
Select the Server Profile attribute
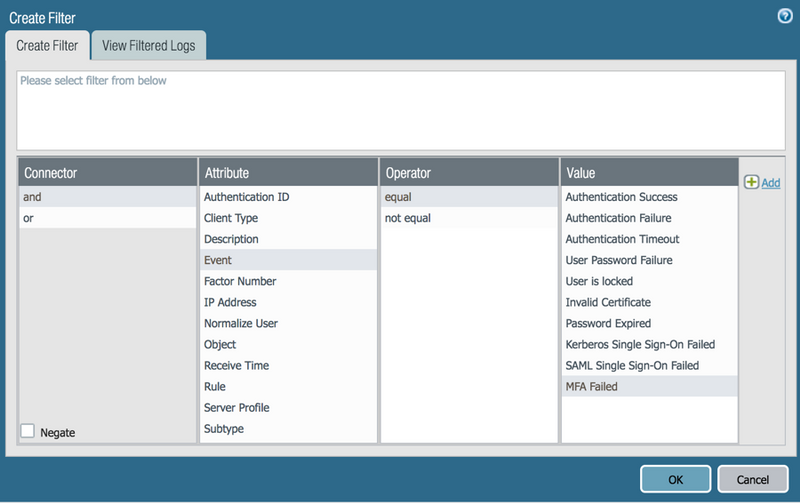(288, 407)
